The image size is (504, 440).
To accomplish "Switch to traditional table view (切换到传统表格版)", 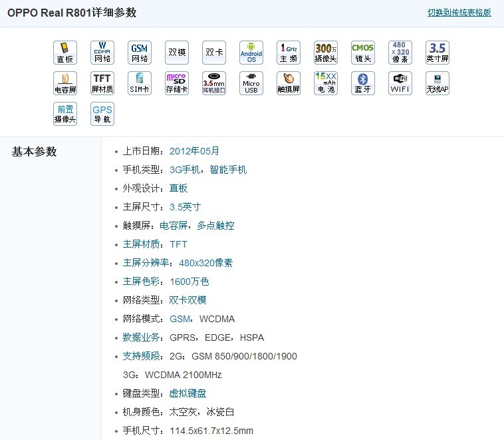I will click(459, 13).
